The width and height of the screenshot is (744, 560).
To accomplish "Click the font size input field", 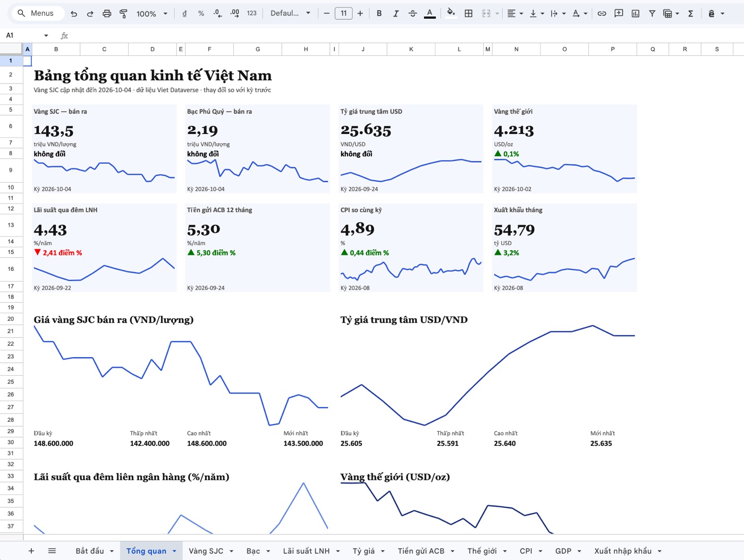I will tap(344, 13).
